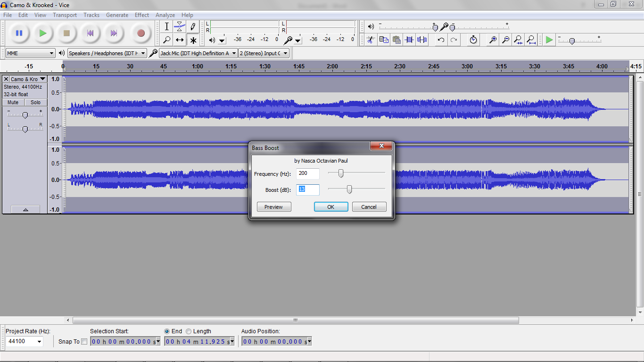Click the Skip to End button
Viewport: 644px width, 362px height.
114,33
